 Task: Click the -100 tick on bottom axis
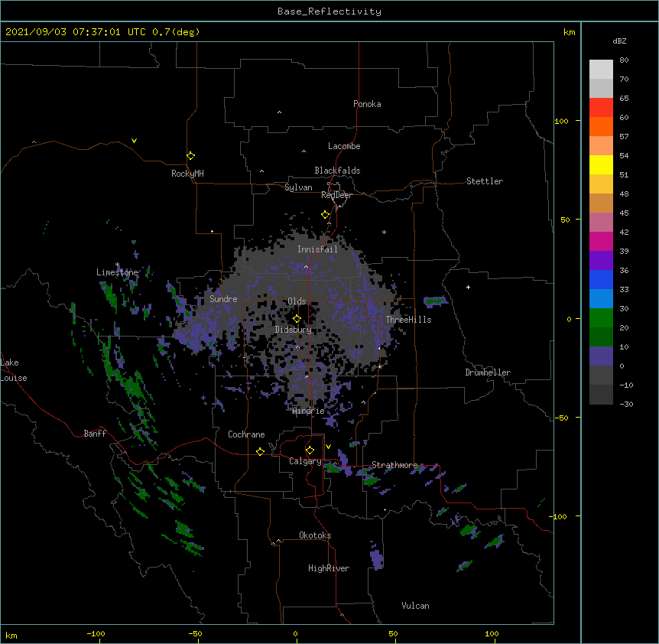[x=96, y=634]
